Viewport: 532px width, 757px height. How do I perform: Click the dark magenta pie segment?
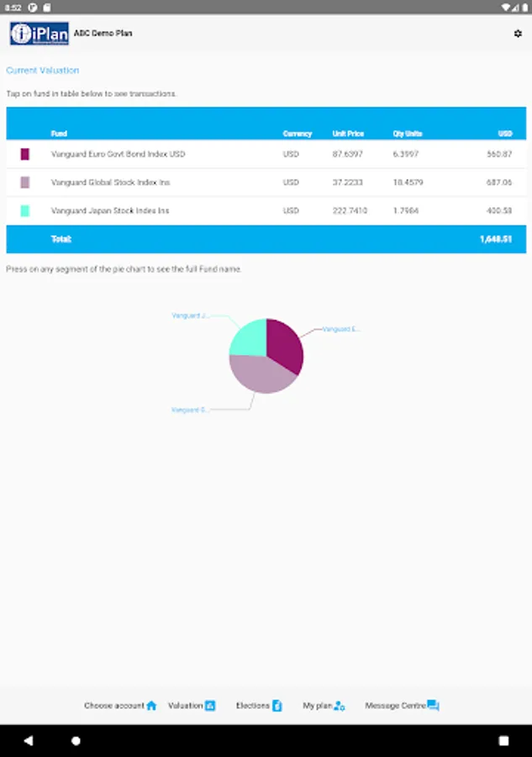tap(286, 344)
